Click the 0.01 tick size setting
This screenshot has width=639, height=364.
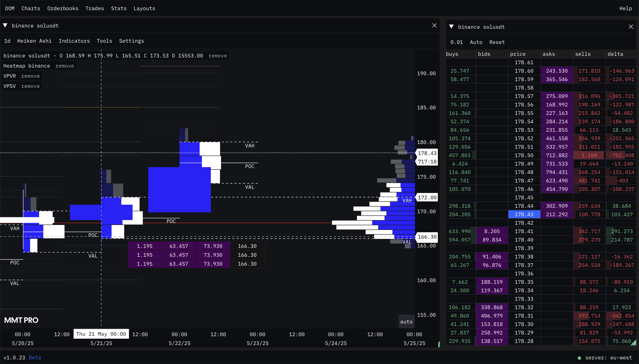tap(457, 42)
